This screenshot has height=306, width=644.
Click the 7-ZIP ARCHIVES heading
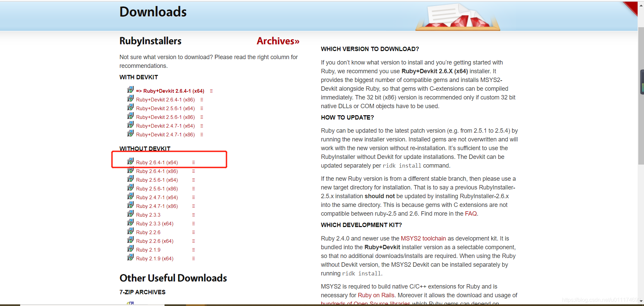142,292
